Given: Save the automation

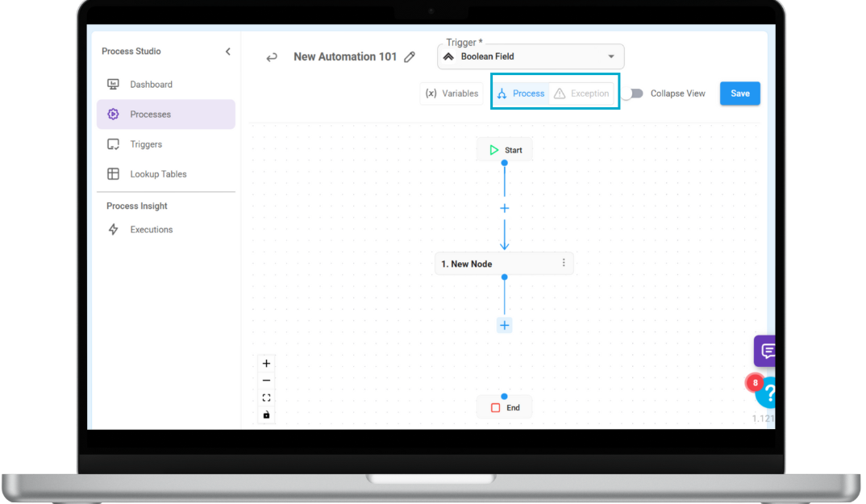Looking at the screenshot, I should (739, 94).
